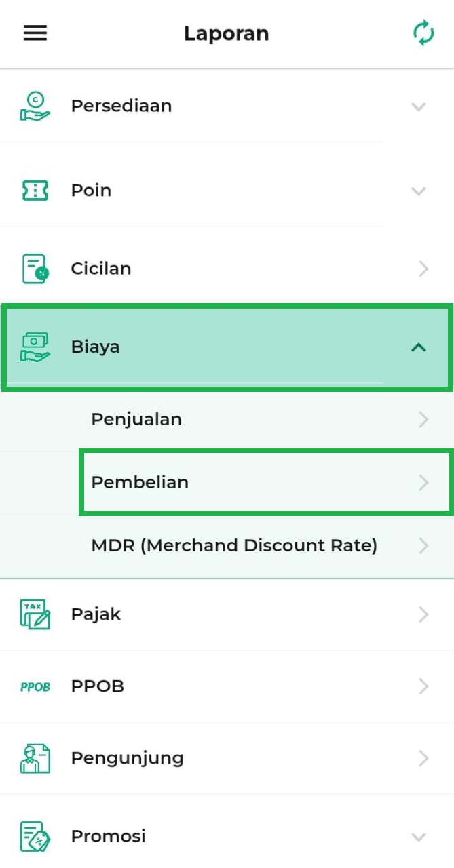Expand the Poin section chevron
The image size is (454, 868).
[x=419, y=191]
